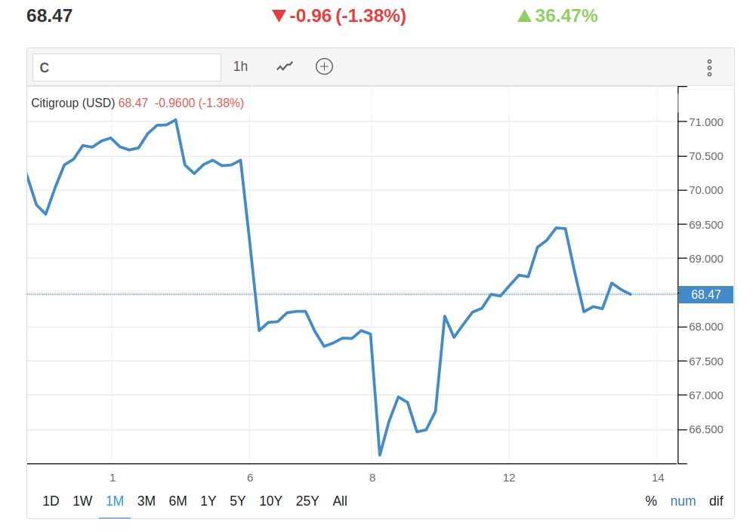
Task: Toggle percent scale mode
Action: click(651, 501)
